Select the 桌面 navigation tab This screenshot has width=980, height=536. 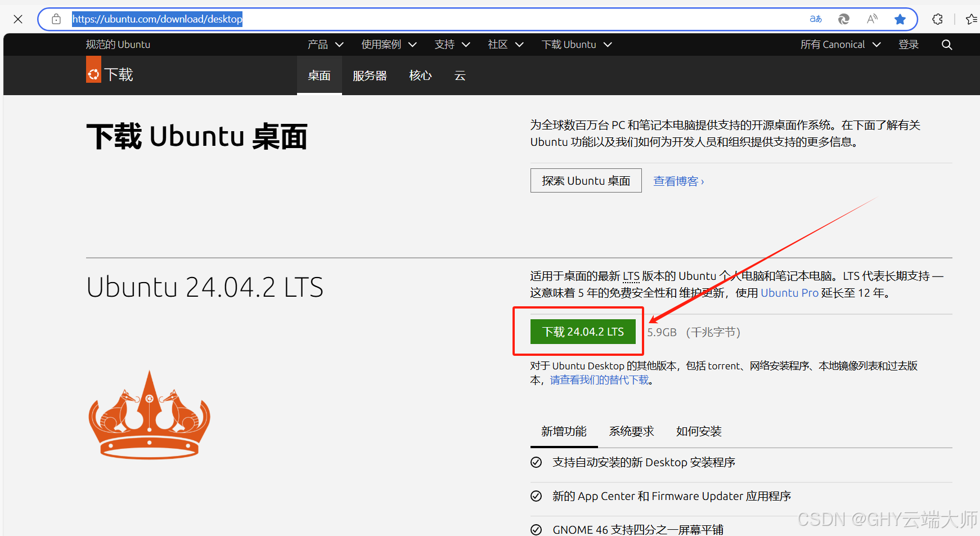[319, 75]
